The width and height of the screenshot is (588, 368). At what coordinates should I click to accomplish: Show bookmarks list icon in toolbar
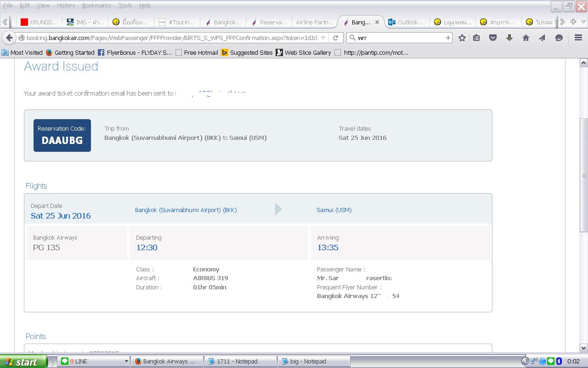[x=476, y=38]
